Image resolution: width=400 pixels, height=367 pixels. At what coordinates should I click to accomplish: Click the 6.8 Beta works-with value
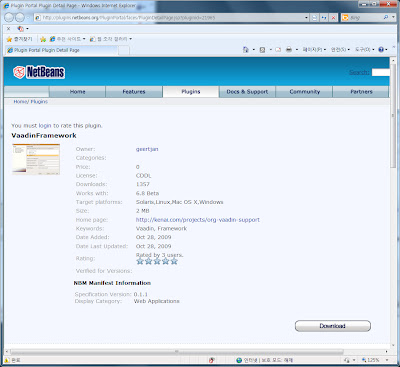(147, 193)
